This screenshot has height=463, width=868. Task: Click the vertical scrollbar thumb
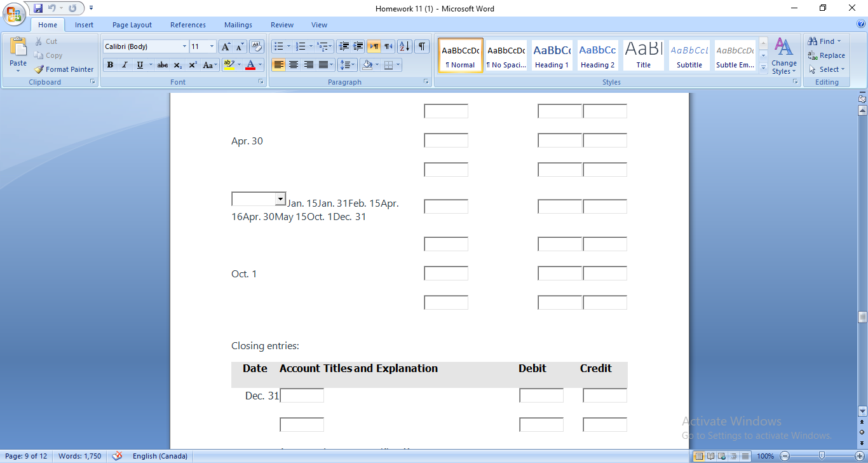tap(862, 317)
